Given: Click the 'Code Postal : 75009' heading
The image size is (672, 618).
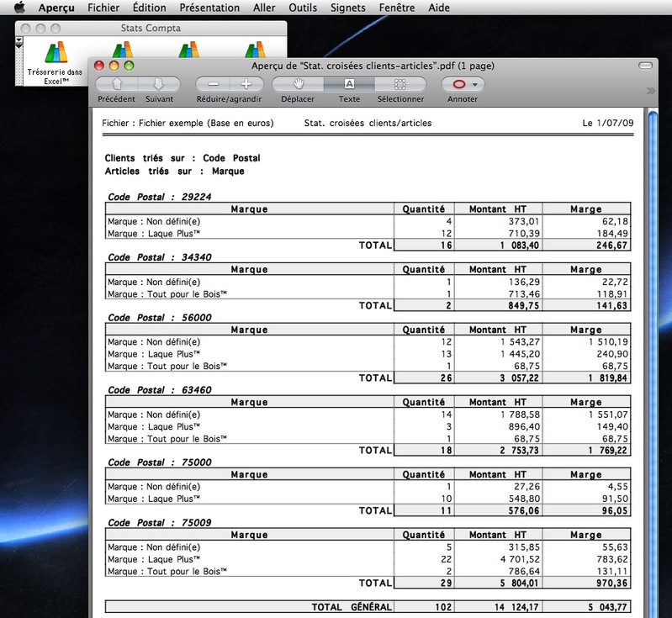Looking at the screenshot, I should click(160, 522).
